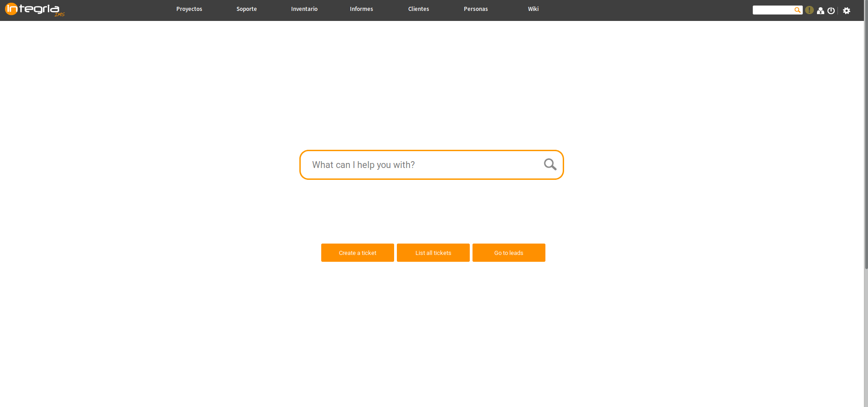Image resolution: width=868 pixels, height=407 pixels.
Task: Open the Proyectos menu
Action: pyautogui.click(x=189, y=9)
